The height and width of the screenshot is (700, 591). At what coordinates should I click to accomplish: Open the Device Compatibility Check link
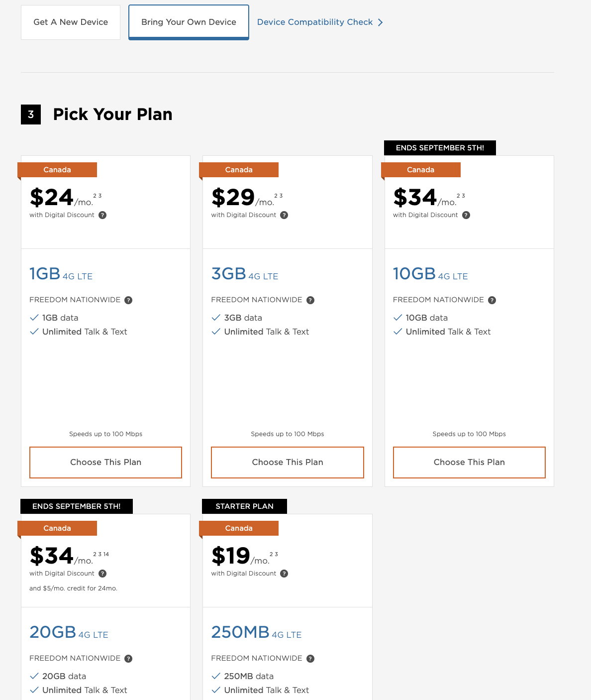coord(314,22)
